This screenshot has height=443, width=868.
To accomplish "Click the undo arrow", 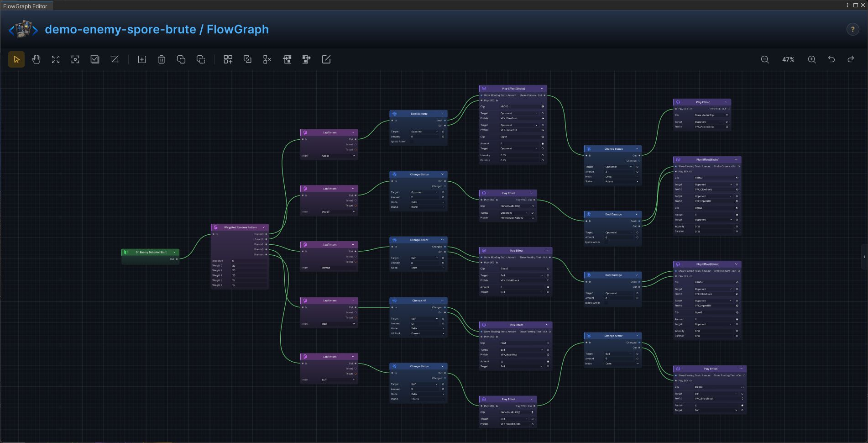I will (x=831, y=59).
